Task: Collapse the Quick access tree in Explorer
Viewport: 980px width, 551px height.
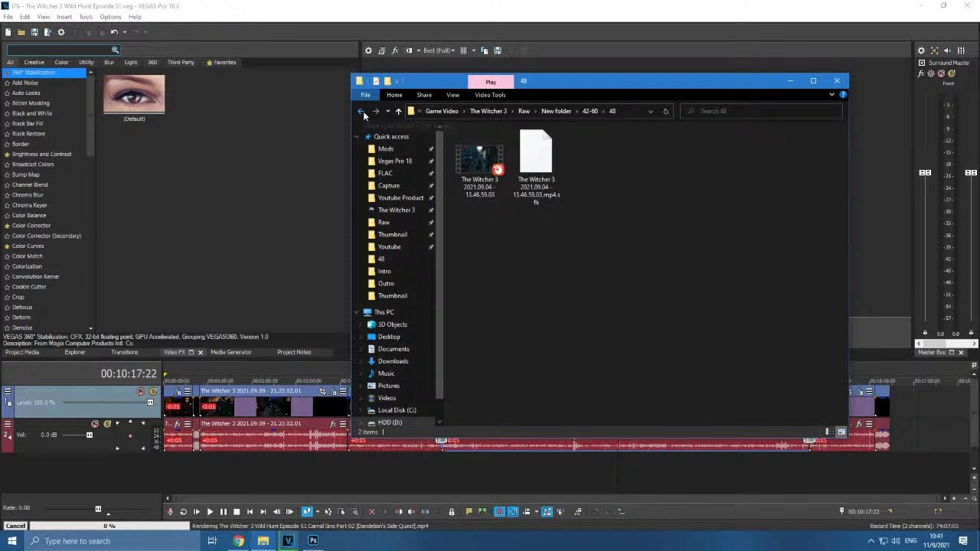Action: click(357, 136)
